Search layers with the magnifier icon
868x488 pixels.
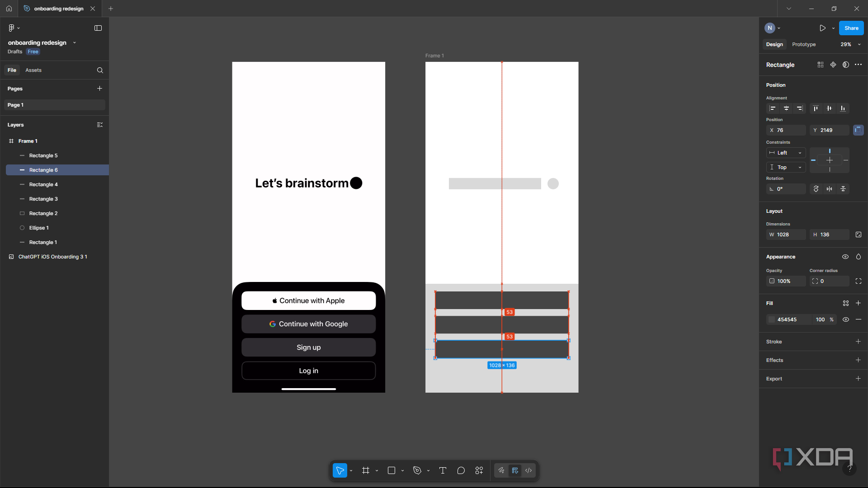point(100,70)
